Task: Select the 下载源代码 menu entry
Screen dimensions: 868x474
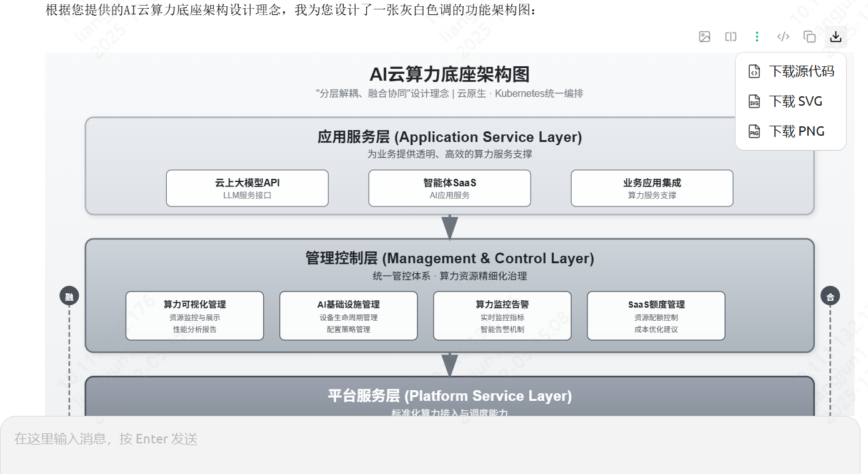Action: point(801,71)
